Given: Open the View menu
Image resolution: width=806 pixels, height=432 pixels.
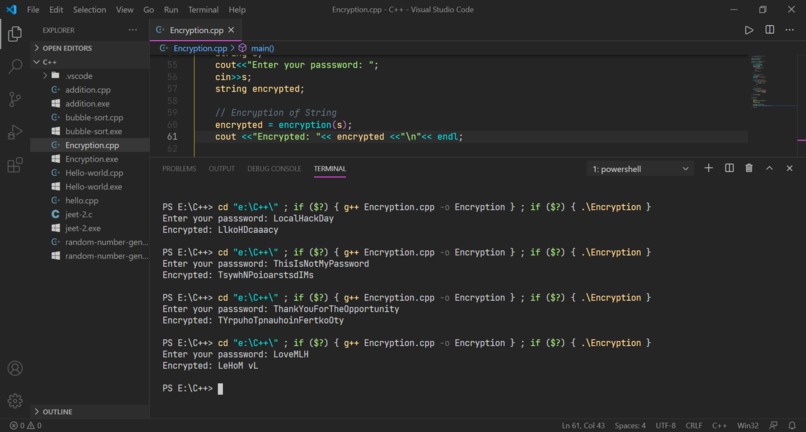Looking at the screenshot, I should (x=125, y=10).
